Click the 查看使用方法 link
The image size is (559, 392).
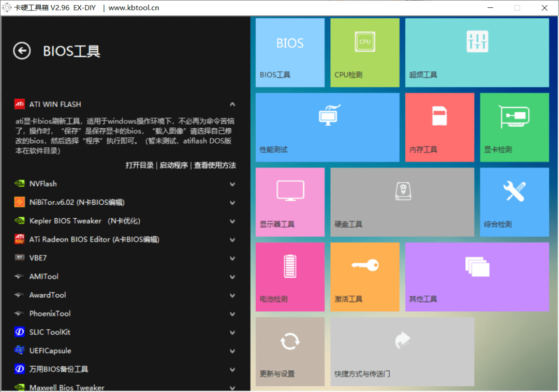coord(215,165)
